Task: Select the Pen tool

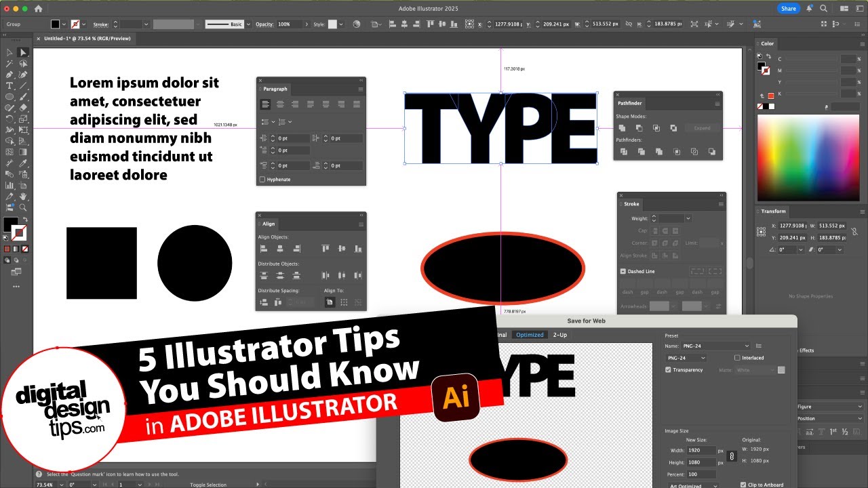Action: coord(9,75)
